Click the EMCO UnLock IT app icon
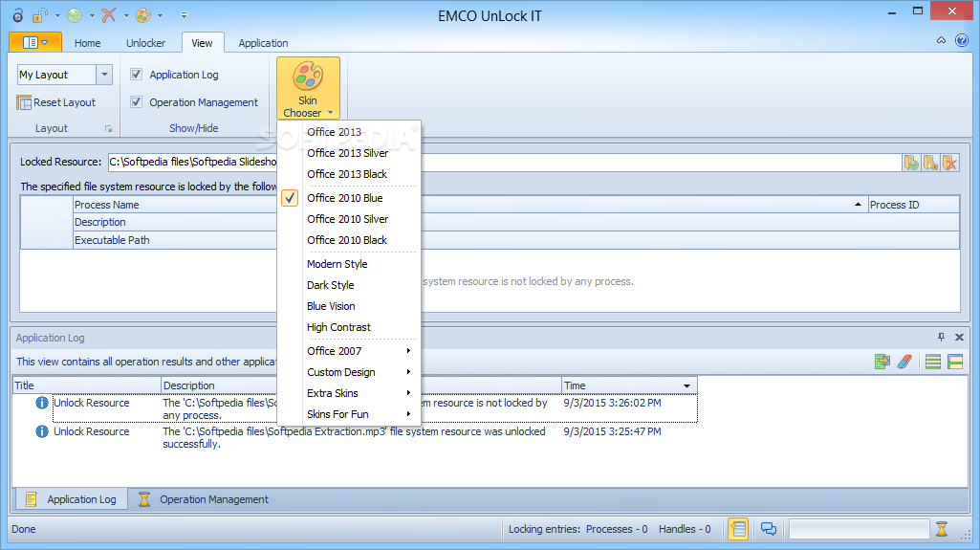 click(x=18, y=15)
